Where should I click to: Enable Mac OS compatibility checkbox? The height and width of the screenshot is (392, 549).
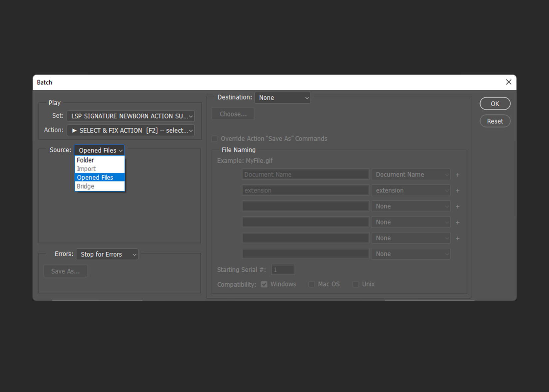(x=311, y=284)
